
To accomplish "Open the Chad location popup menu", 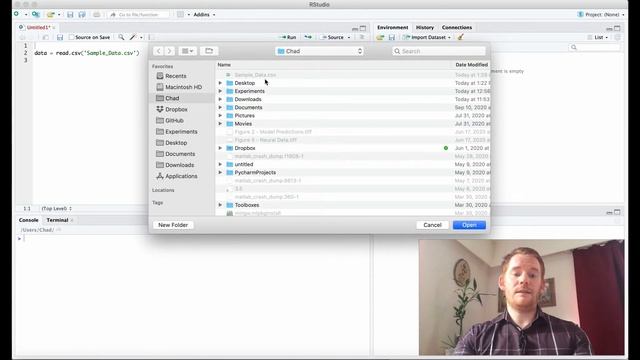I will [320, 51].
